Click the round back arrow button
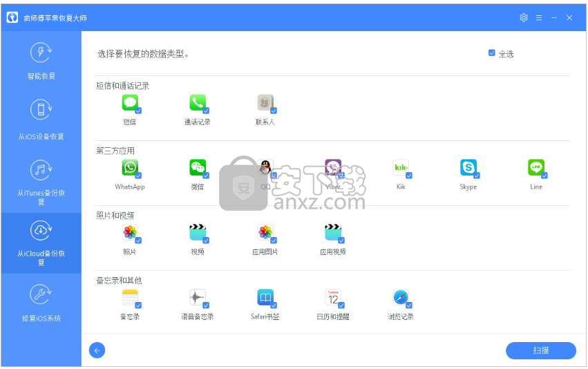 (97, 350)
